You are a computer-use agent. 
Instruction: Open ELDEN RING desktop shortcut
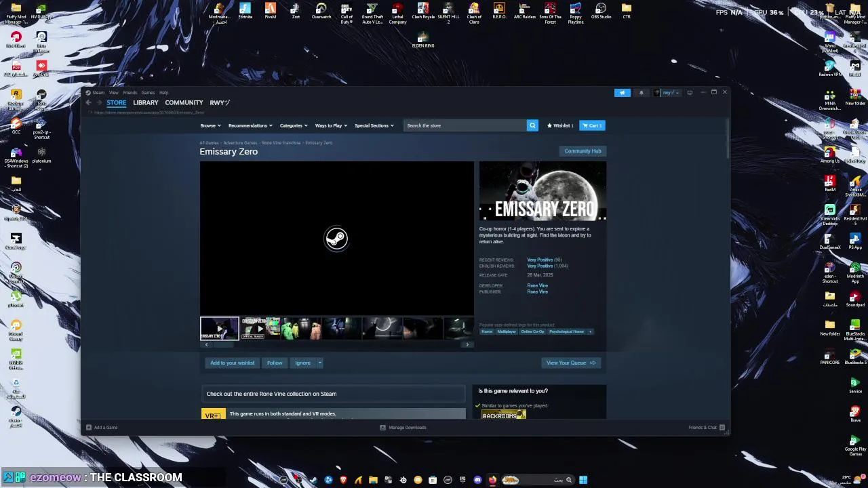(423, 40)
